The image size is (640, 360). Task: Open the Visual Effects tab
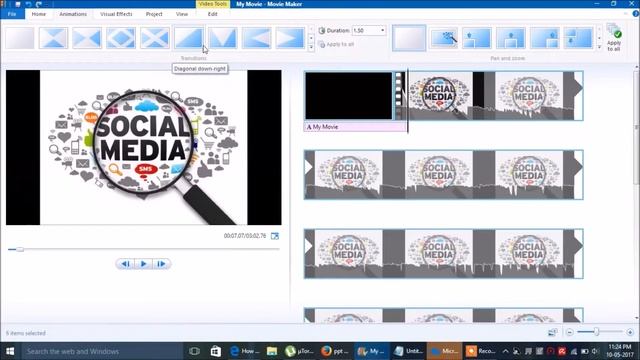pyautogui.click(x=116, y=14)
